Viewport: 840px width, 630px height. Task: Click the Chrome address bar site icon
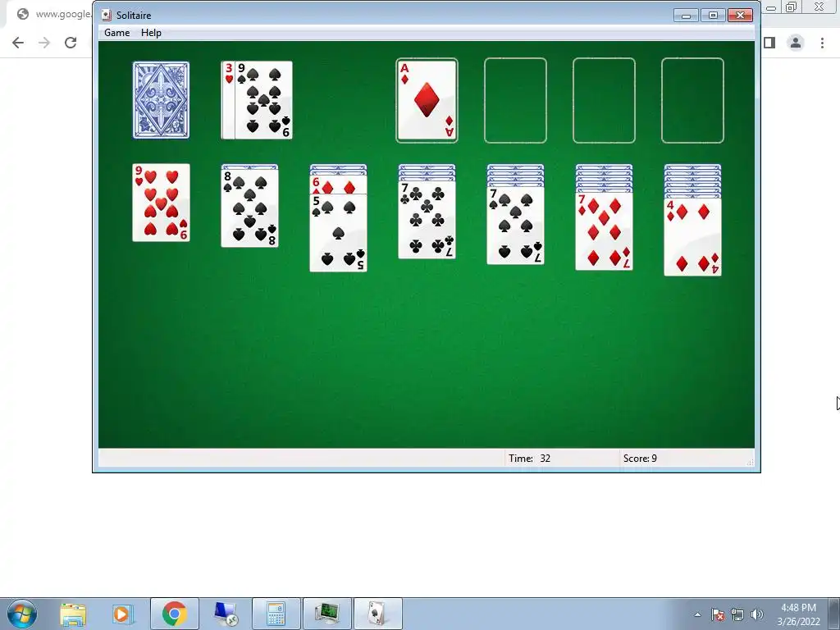click(x=22, y=14)
